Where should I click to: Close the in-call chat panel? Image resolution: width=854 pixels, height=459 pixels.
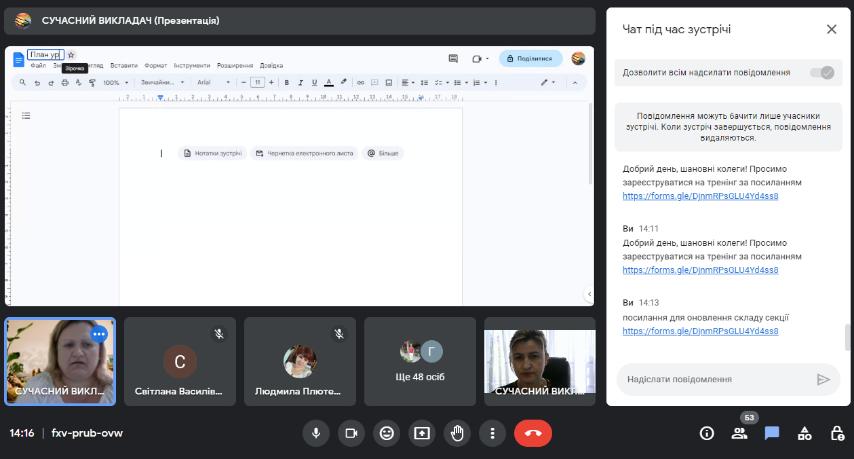coord(831,29)
